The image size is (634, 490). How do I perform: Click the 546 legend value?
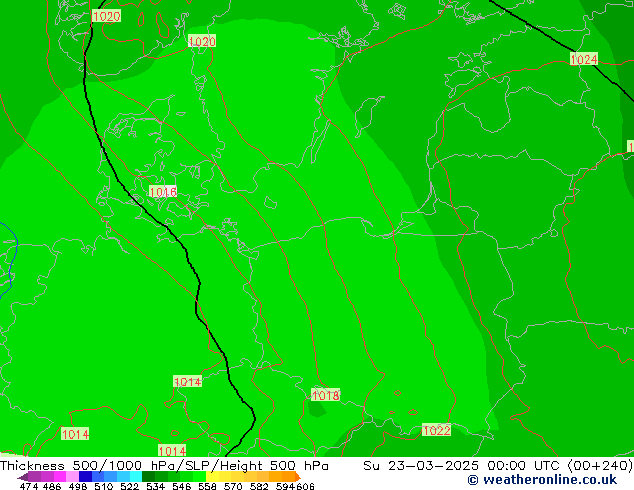click(x=182, y=486)
